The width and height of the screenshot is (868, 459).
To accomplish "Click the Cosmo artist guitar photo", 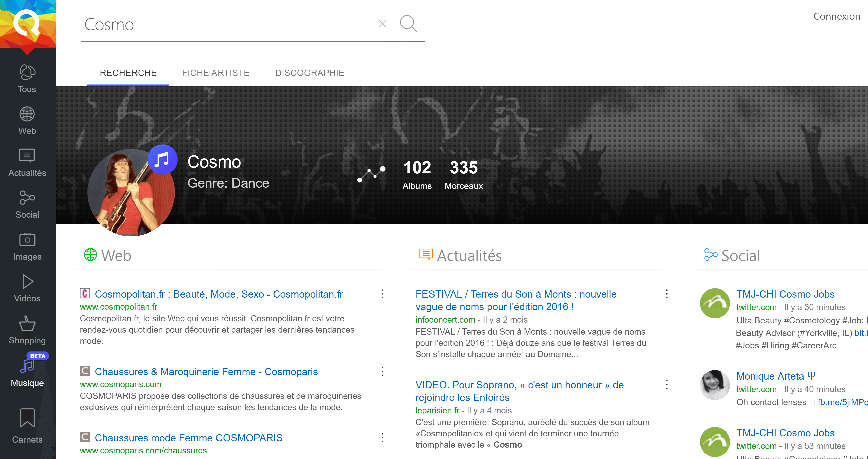I will point(131,193).
